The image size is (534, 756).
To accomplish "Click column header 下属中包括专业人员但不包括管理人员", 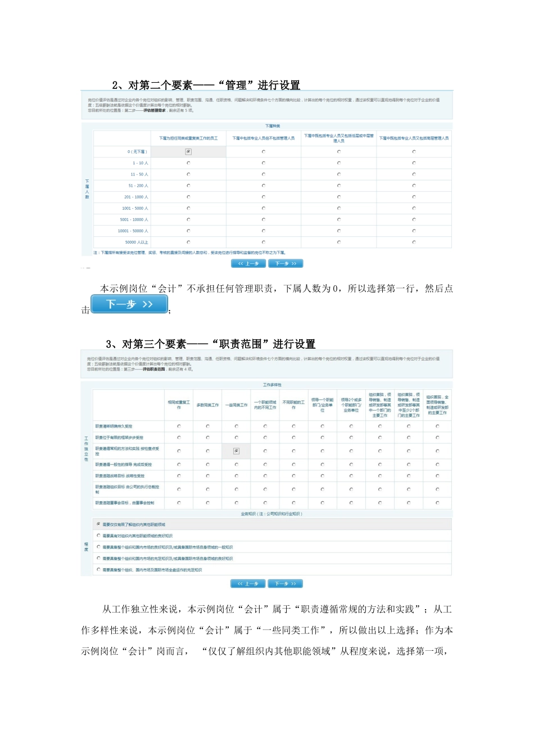I will [x=264, y=138].
